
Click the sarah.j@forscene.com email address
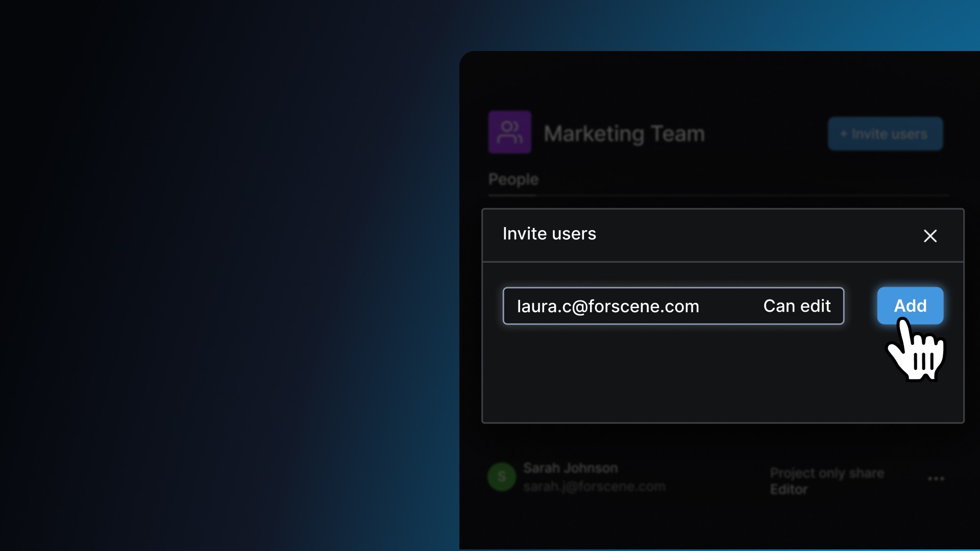594,487
